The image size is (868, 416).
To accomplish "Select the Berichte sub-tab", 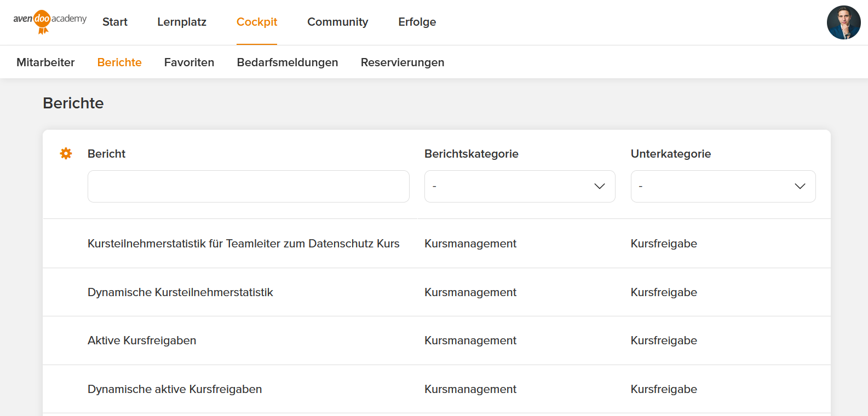I will (x=119, y=62).
